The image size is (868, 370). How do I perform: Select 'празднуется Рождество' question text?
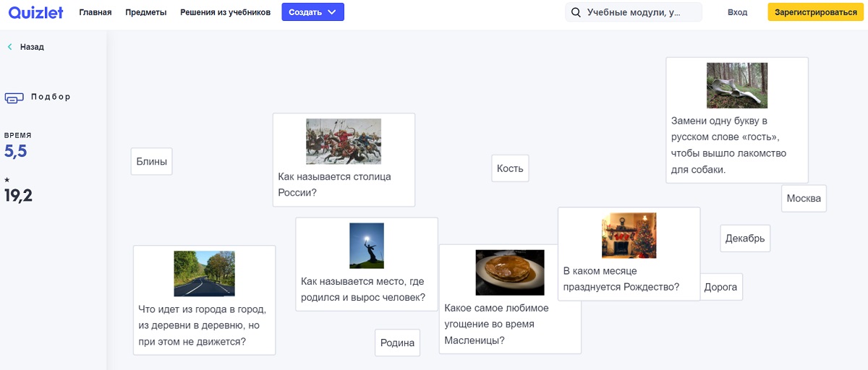click(x=621, y=279)
